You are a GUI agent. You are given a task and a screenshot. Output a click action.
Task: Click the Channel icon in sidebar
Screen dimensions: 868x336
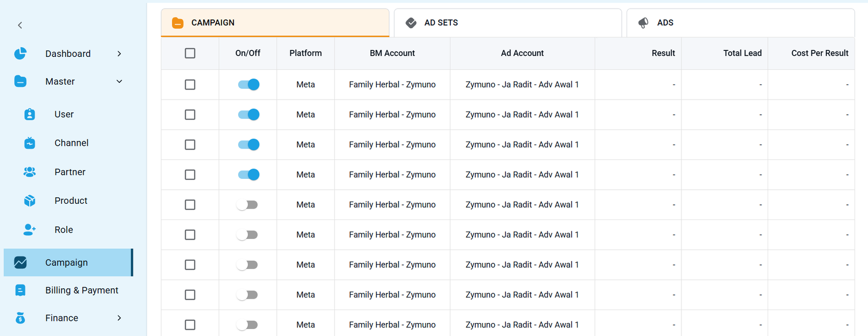(x=30, y=143)
